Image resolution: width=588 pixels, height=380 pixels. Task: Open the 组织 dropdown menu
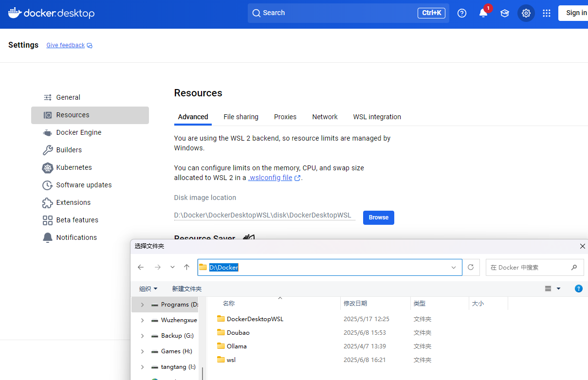point(148,289)
